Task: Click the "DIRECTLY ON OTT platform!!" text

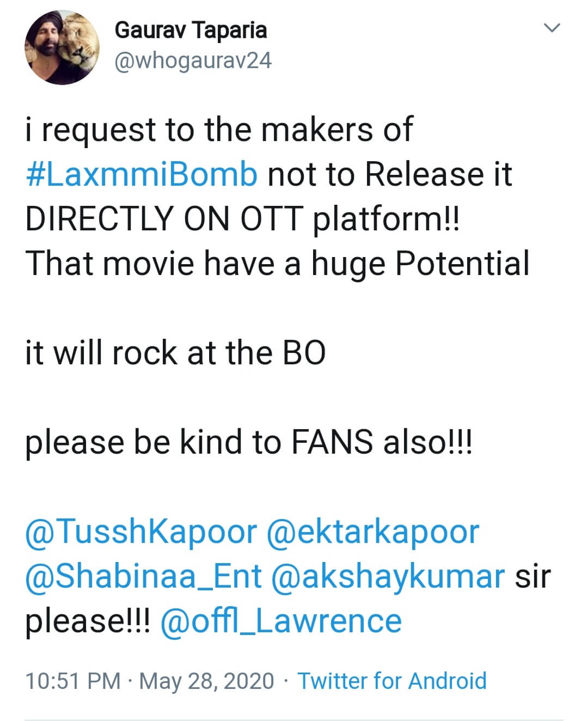Action: [242, 219]
